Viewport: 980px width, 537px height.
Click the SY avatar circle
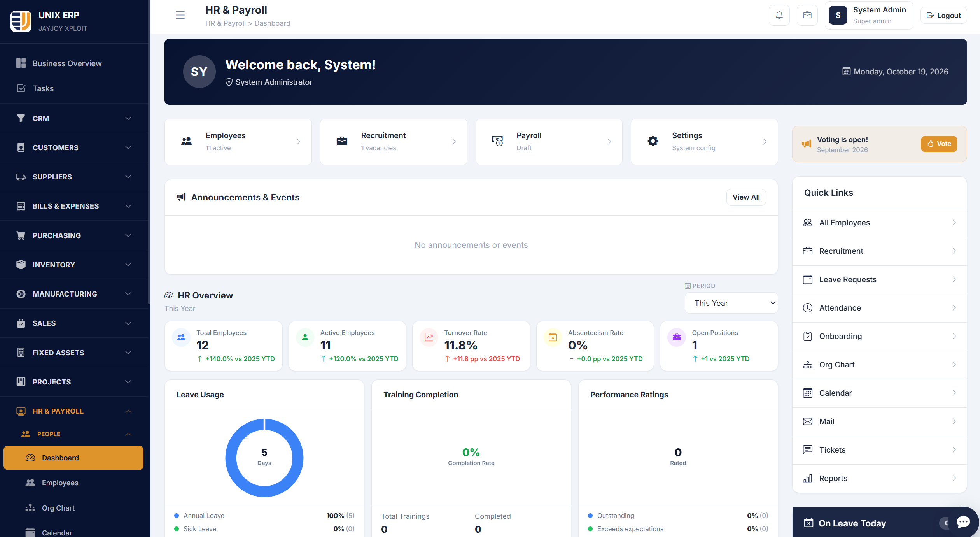tap(199, 72)
